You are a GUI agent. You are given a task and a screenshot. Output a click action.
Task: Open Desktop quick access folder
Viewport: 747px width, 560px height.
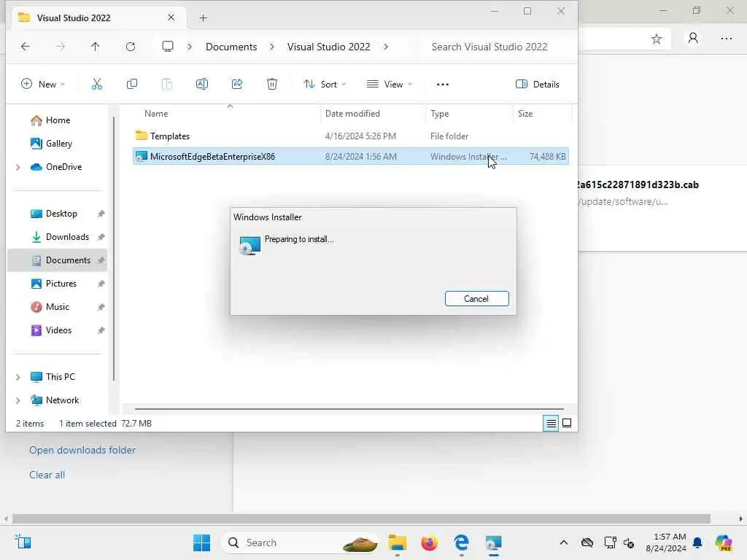tap(61, 214)
